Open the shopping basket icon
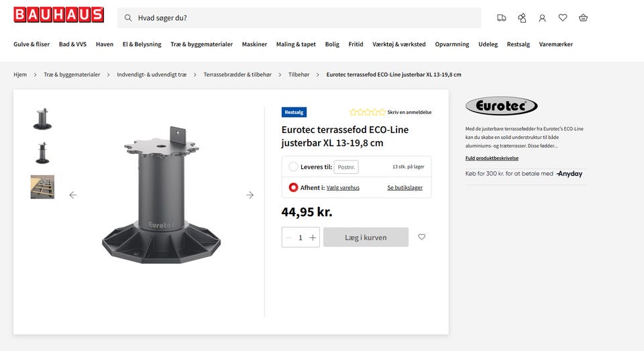644x351 pixels. pos(583,17)
